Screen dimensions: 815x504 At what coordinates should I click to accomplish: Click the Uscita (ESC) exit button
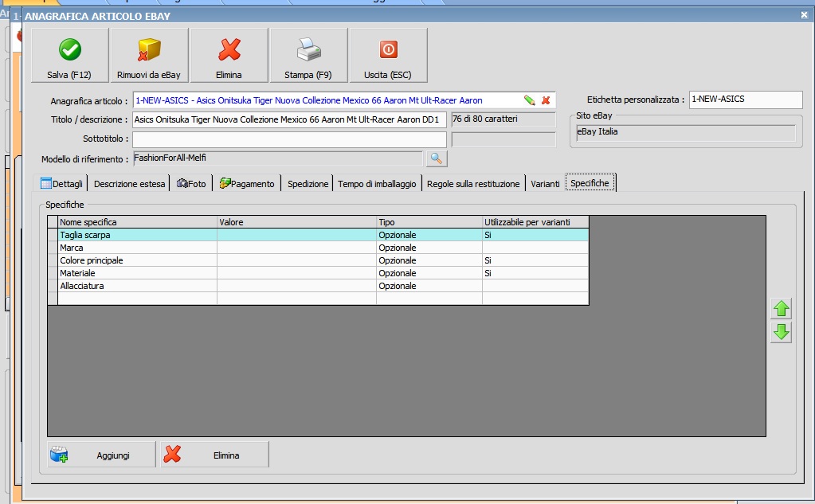coord(388,55)
